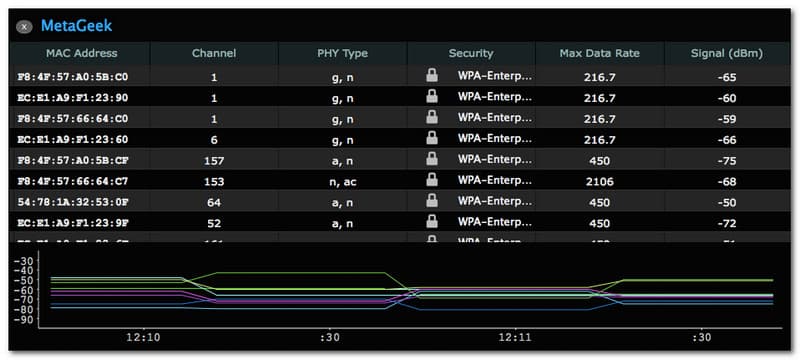
Task: Select MAC address EC:E1:A9:F1:23:9F
Action: coord(72,223)
